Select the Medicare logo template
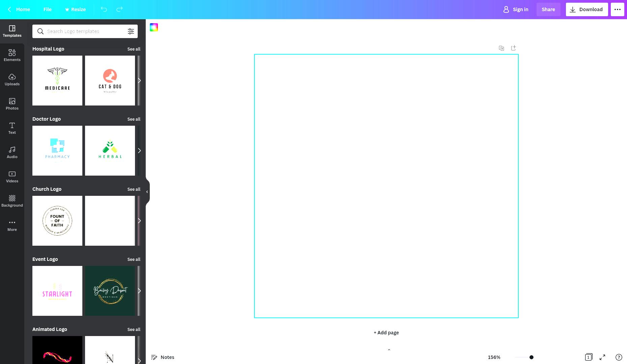The width and height of the screenshot is (627, 364). point(57,81)
